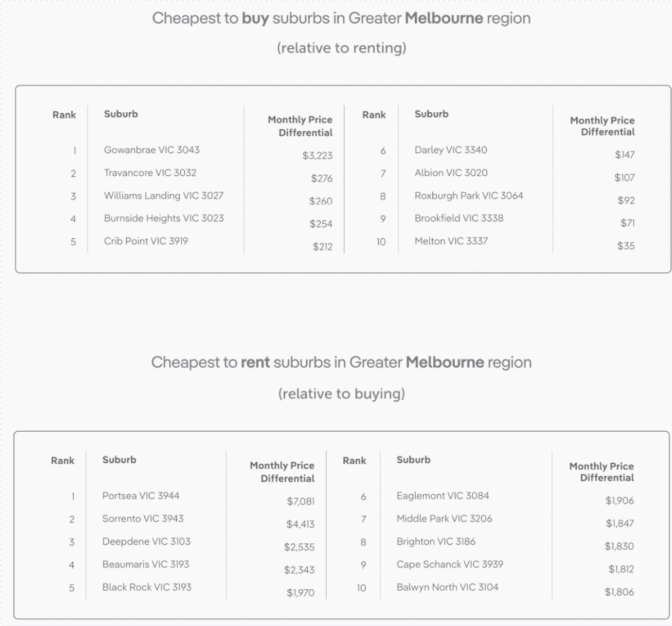
Task: Click Eaglemont VIC 3084 suburb name
Action: coord(442,495)
